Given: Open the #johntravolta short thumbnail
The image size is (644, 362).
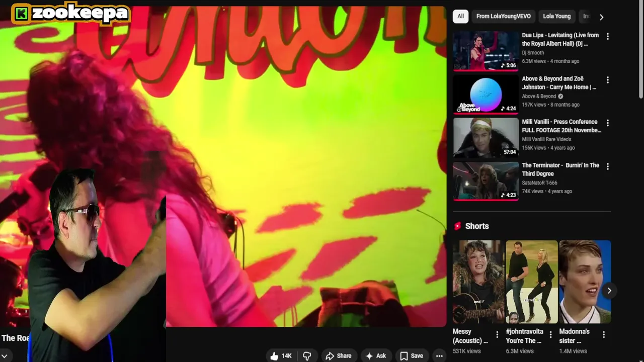Looking at the screenshot, I should pyautogui.click(x=531, y=282).
